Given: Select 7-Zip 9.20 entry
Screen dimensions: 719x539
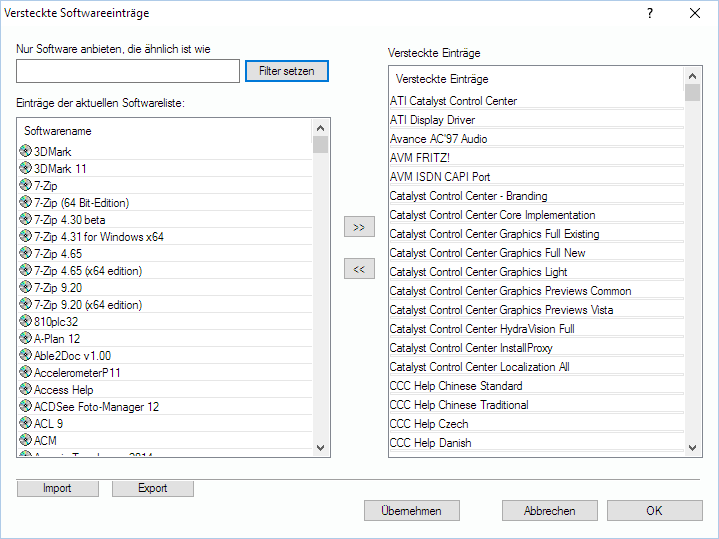Looking at the screenshot, I should coord(165,288).
